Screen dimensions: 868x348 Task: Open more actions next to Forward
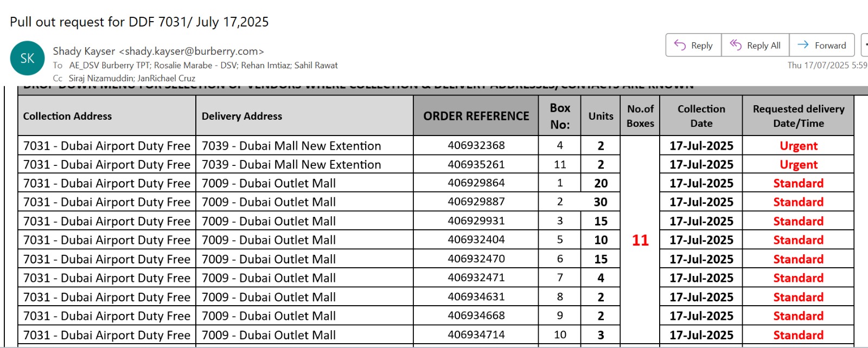click(x=865, y=45)
